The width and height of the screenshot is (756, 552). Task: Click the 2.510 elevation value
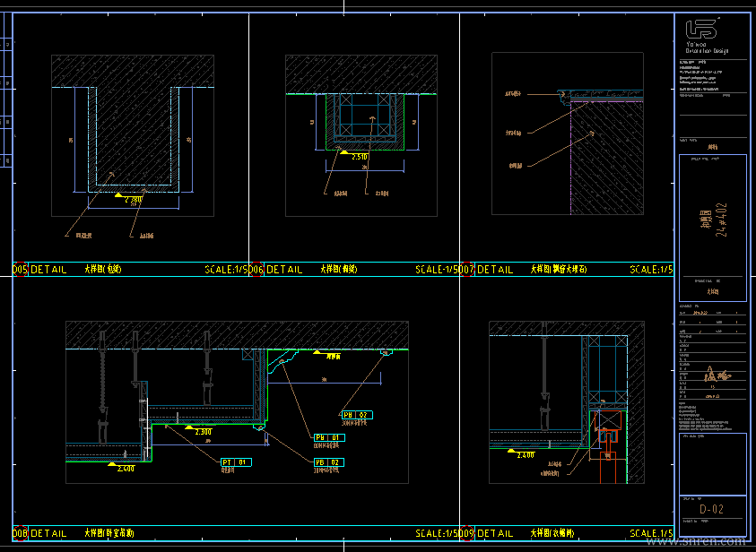pyautogui.click(x=360, y=157)
